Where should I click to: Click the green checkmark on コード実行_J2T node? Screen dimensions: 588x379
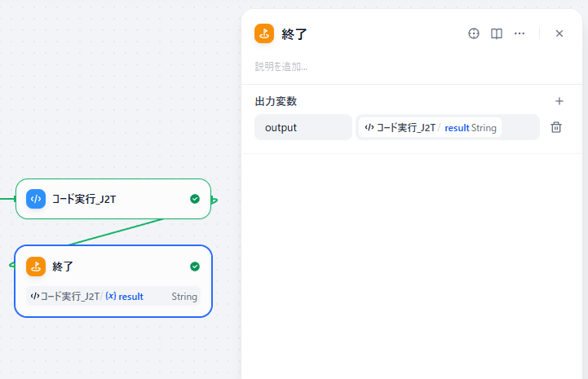[195, 199]
